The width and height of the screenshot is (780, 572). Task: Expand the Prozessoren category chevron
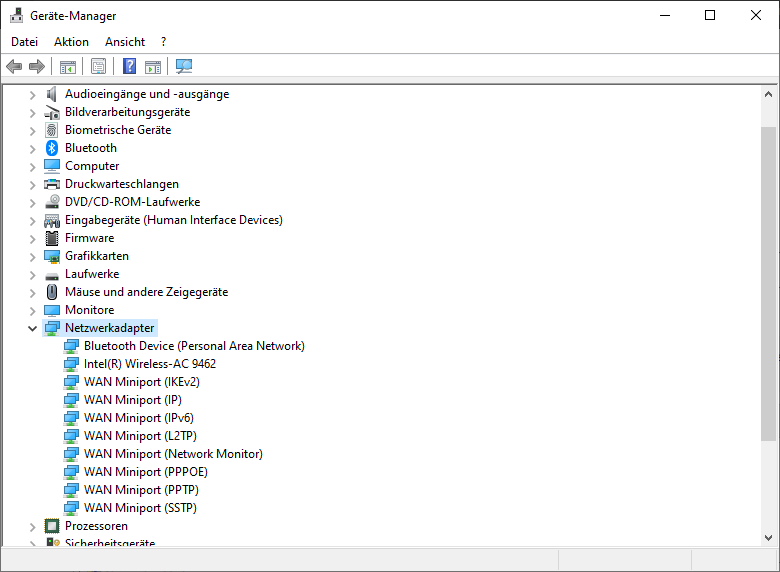pyautogui.click(x=32, y=526)
